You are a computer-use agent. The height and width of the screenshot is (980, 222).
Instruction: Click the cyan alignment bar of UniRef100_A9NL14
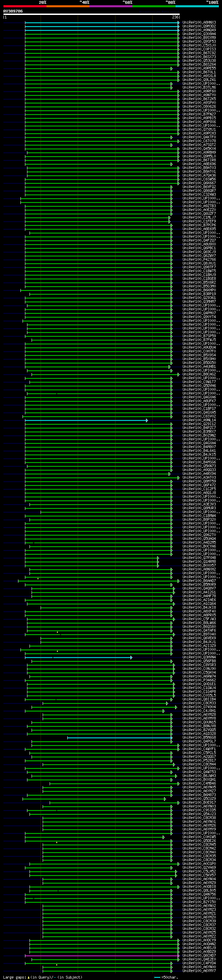[x=86, y=420]
